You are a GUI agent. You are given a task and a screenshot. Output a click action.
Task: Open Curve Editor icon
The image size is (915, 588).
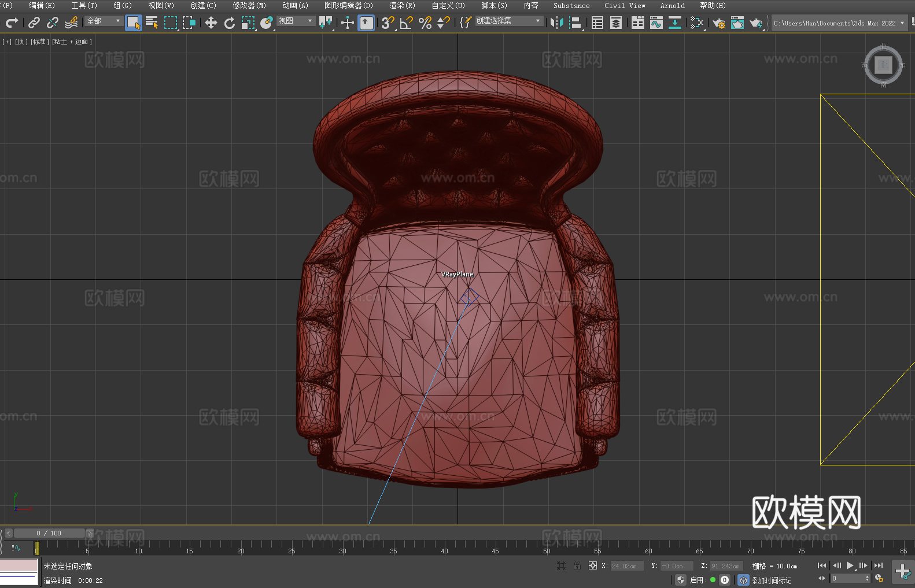click(656, 23)
